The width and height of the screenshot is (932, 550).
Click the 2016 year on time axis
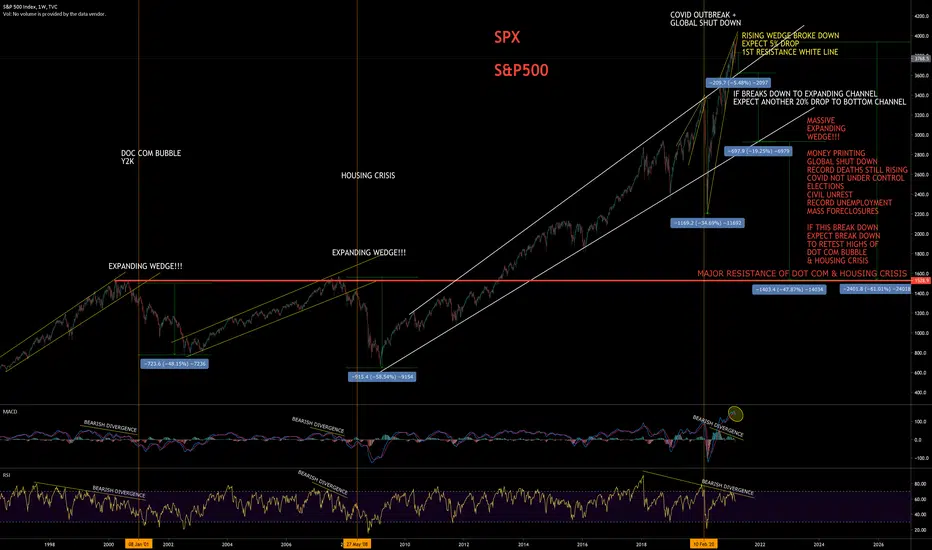point(582,544)
